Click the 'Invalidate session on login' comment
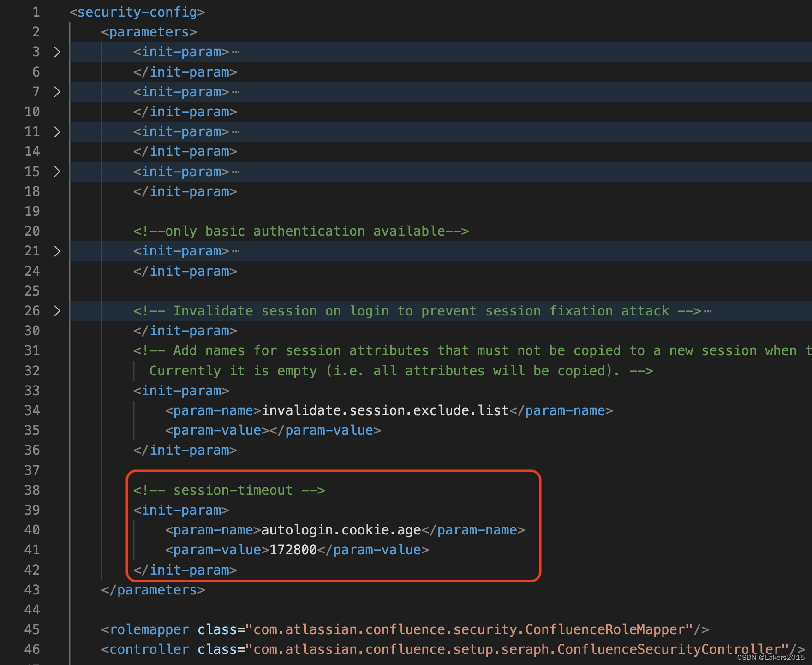The image size is (812, 665). pyautogui.click(x=417, y=311)
